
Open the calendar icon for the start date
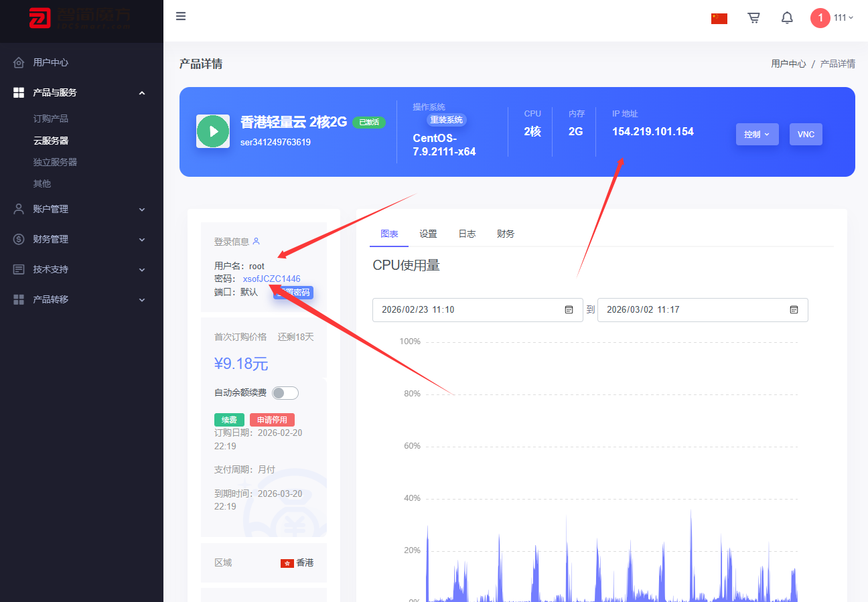pos(569,310)
